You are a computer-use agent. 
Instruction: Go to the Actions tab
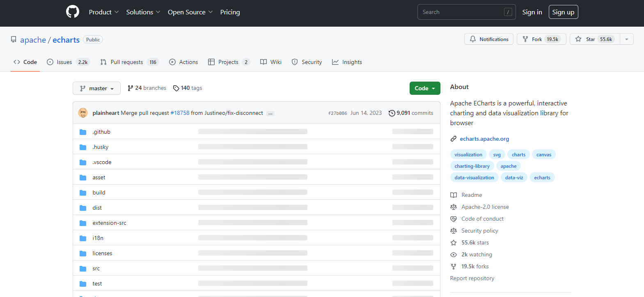(x=183, y=62)
